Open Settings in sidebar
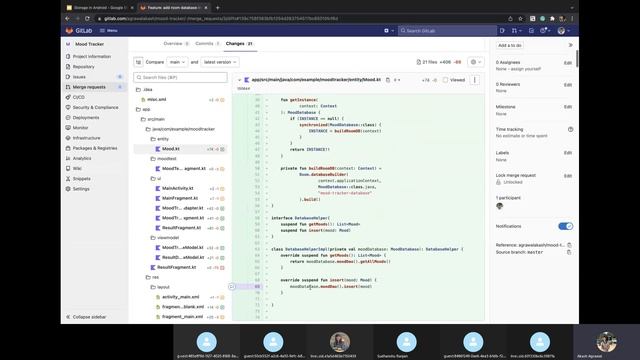640x360 pixels. coord(81,189)
